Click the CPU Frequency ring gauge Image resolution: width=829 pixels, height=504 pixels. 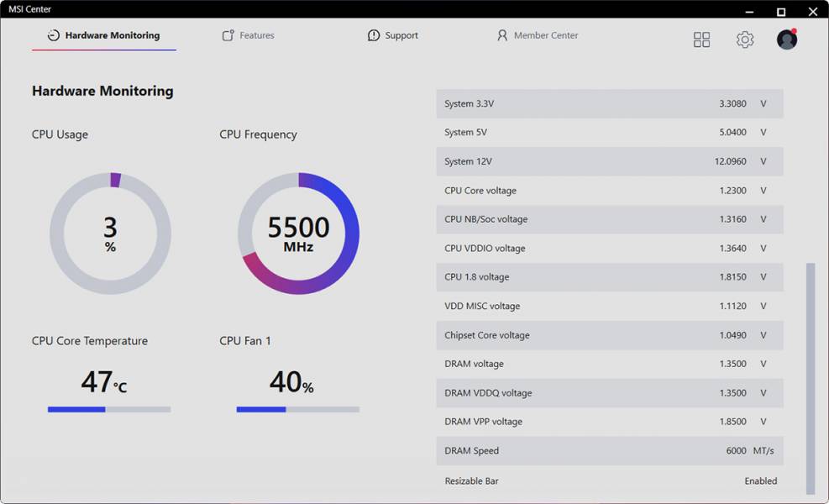pos(298,234)
